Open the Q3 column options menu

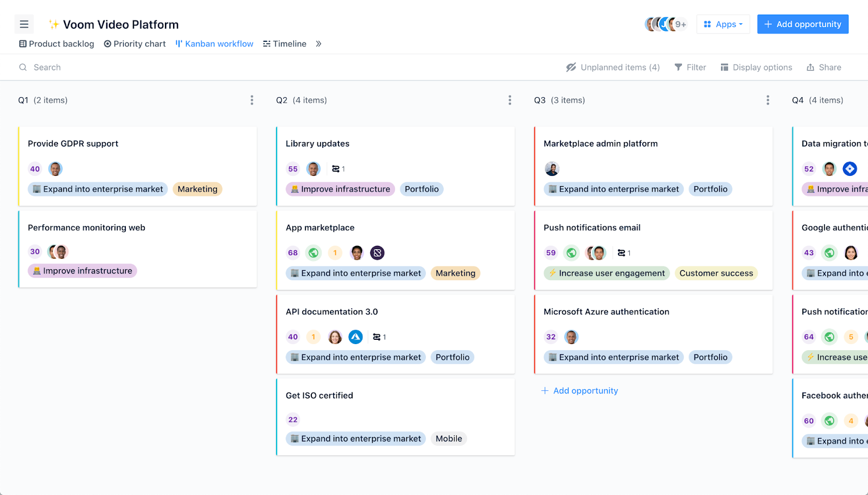click(768, 100)
